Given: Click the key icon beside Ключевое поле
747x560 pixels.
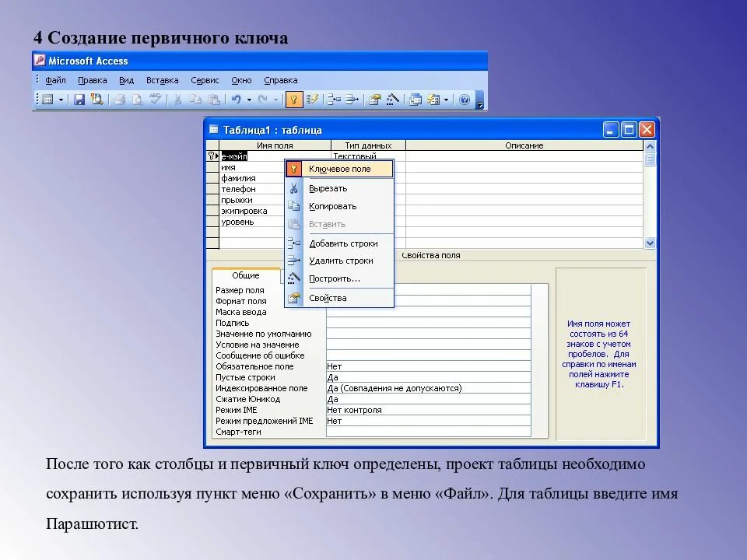Looking at the screenshot, I should tap(294, 169).
